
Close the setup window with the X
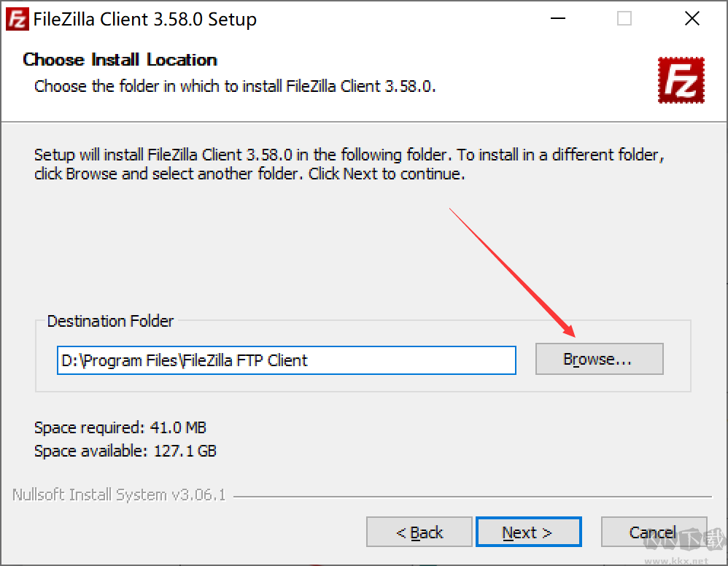(x=692, y=18)
